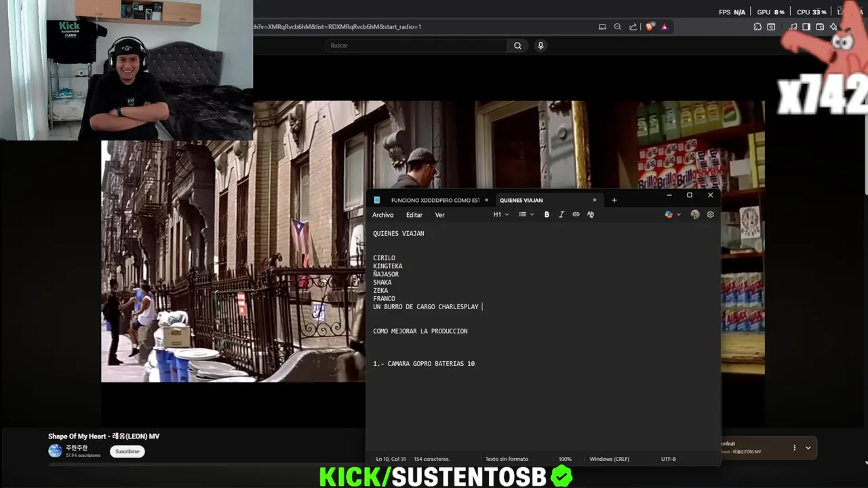Viewport: 868px width, 488px height.
Task: Toggle the browser sidebar panel
Action: point(806,27)
